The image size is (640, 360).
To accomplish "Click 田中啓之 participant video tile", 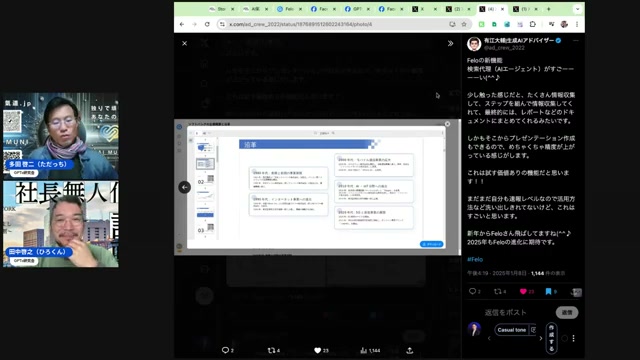I will click(x=61, y=224).
